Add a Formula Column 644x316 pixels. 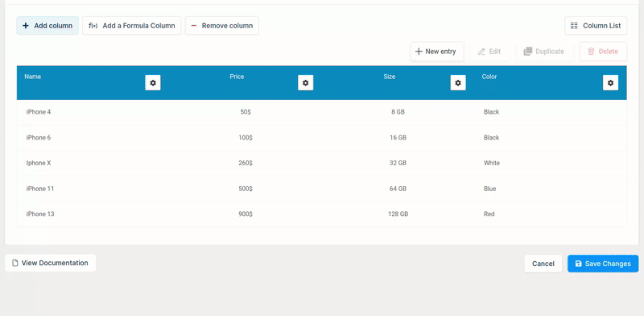point(132,26)
